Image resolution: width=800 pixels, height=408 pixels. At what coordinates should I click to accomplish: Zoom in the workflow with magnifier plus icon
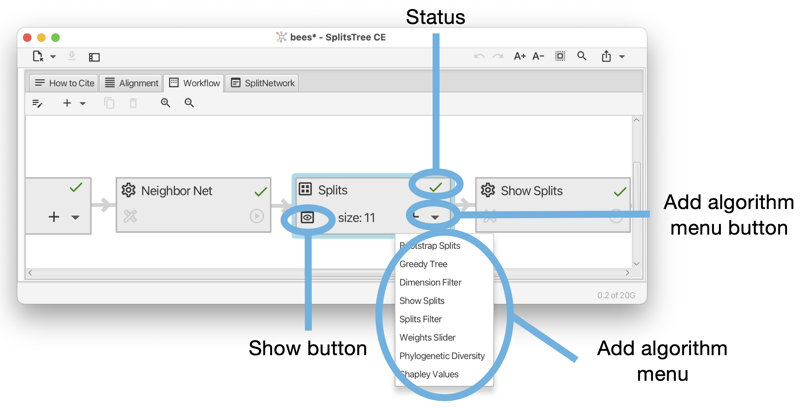click(x=165, y=103)
